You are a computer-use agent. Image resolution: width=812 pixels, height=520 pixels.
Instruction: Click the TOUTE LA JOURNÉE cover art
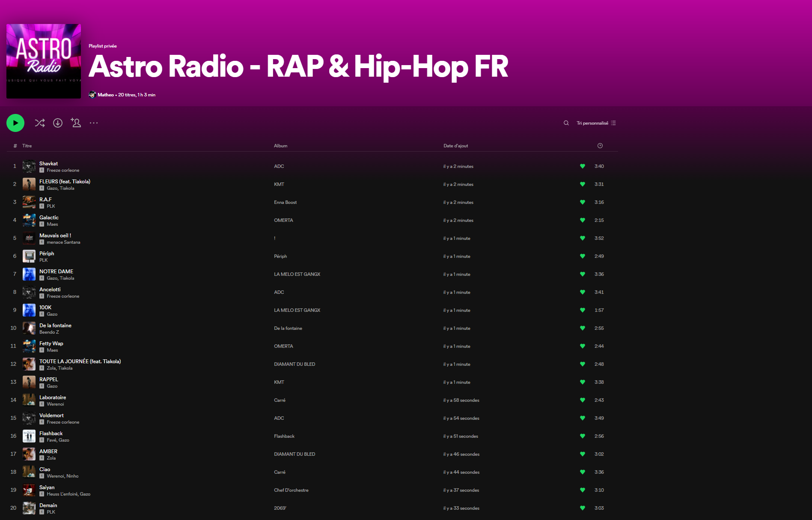click(29, 364)
